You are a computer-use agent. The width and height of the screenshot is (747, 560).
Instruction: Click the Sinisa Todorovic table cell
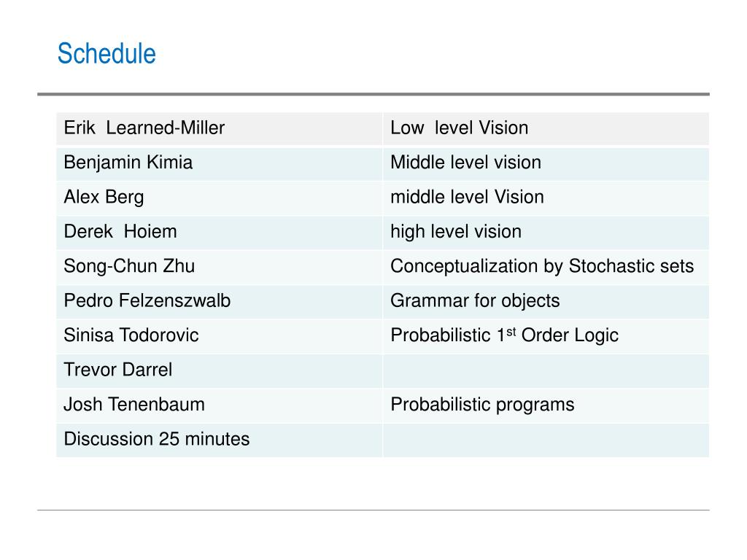pos(219,336)
